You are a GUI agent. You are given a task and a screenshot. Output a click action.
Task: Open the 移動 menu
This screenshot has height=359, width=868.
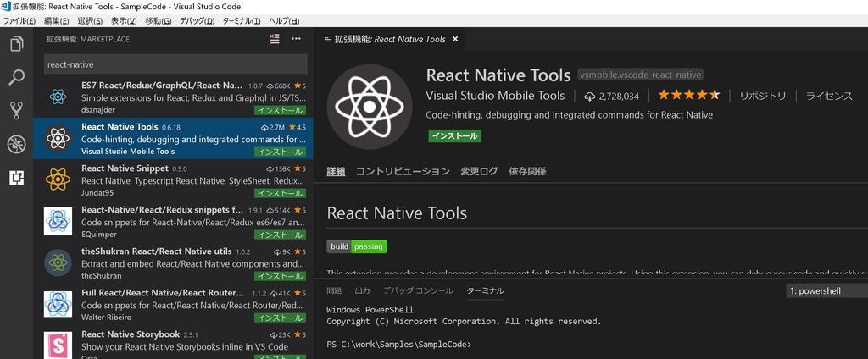[x=159, y=21]
